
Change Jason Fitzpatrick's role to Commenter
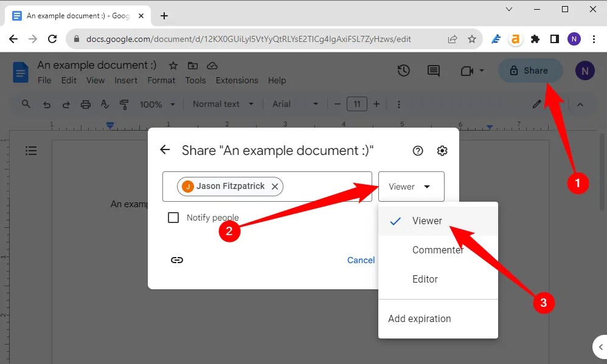(438, 250)
